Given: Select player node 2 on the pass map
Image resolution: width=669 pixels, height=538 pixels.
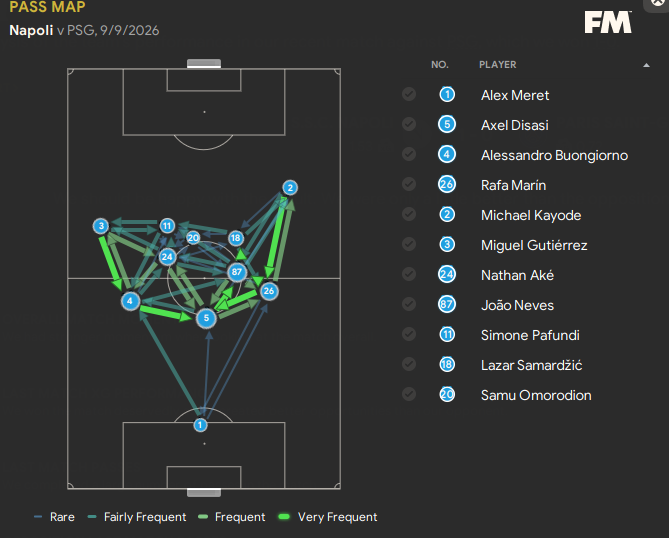Looking at the screenshot, I should [289, 187].
